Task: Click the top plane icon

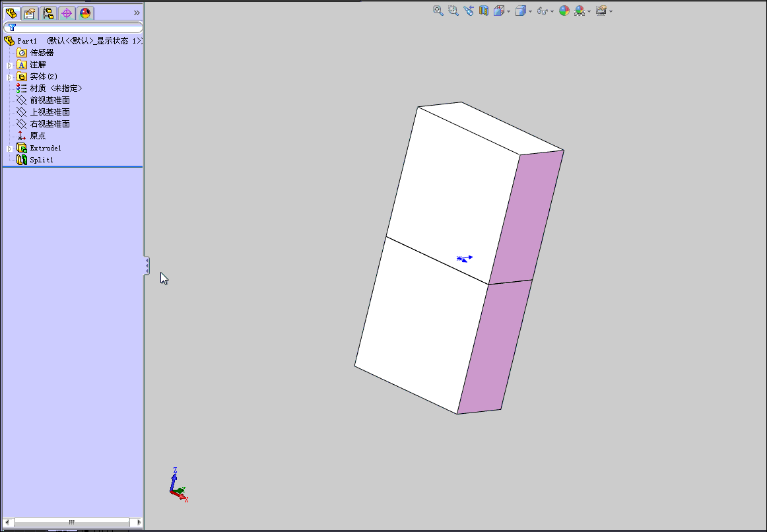Action: pyautogui.click(x=22, y=112)
